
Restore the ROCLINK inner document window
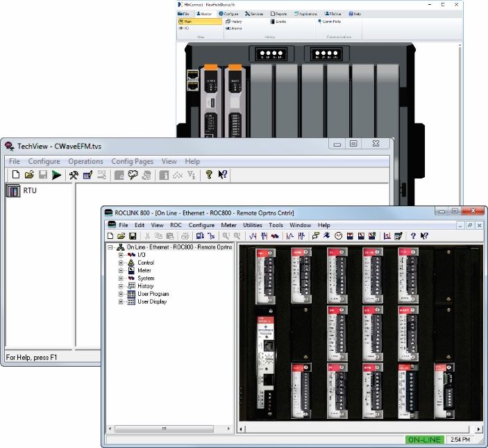(470, 225)
